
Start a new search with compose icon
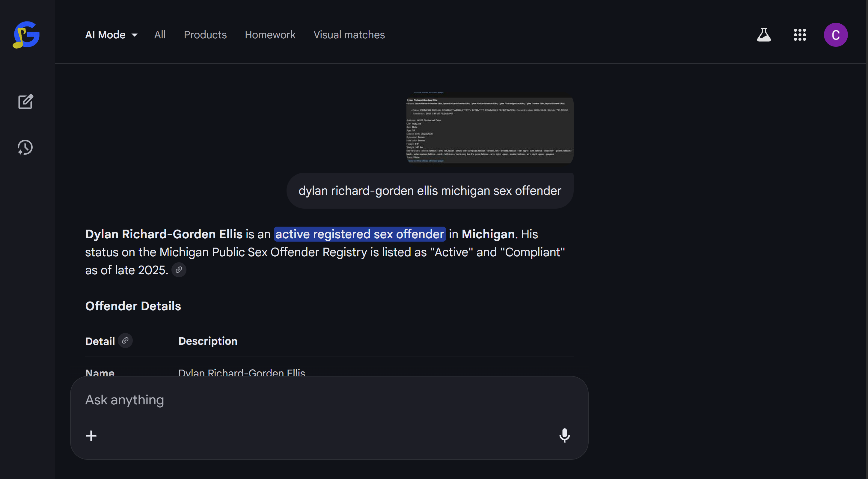25,101
